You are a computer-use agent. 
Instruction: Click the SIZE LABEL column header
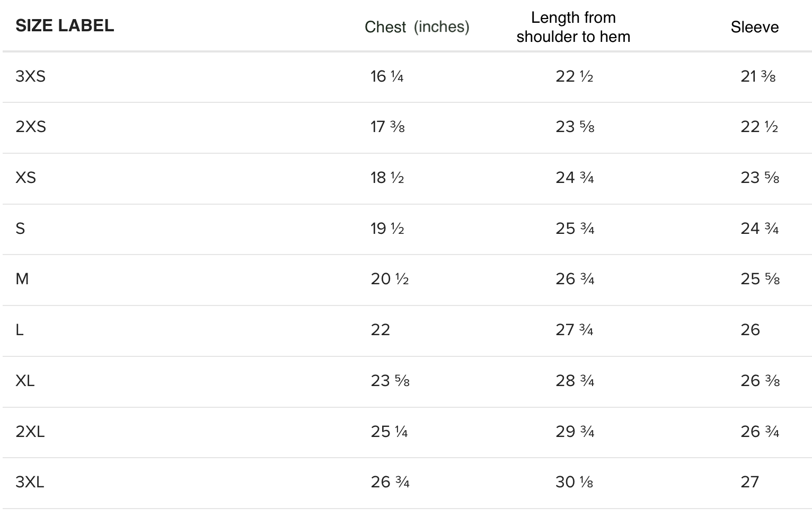[65, 25]
